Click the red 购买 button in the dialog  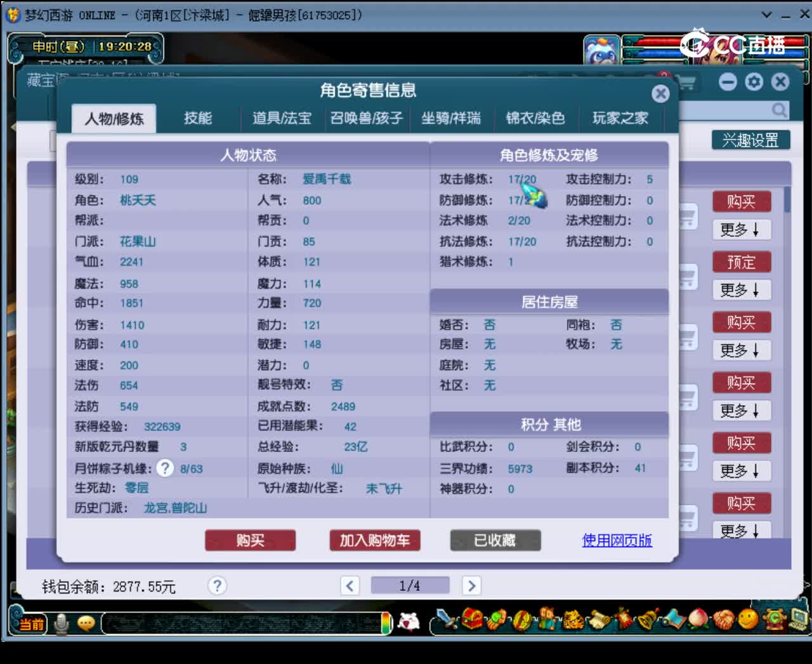251,540
